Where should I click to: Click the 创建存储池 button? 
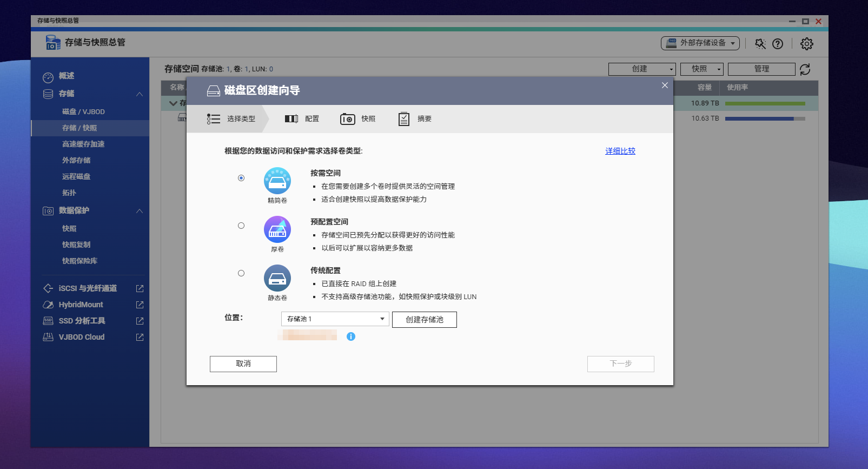(x=424, y=320)
